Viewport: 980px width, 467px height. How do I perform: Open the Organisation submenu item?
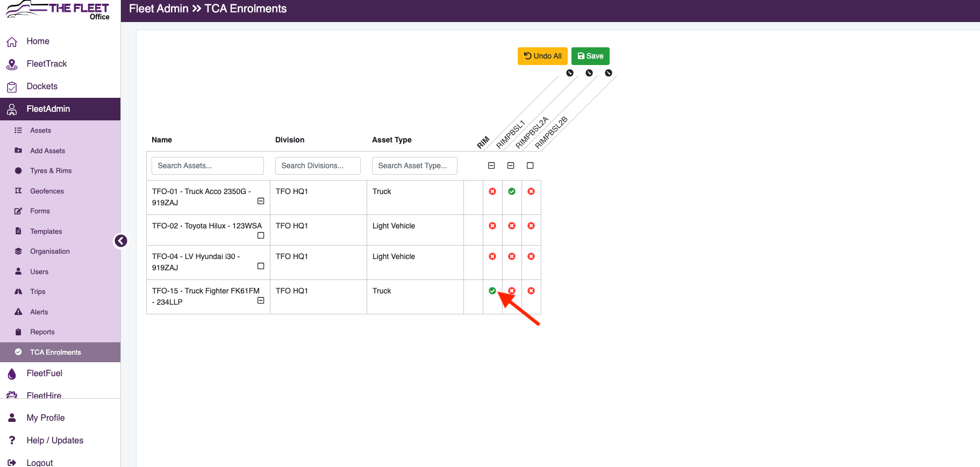60,252
